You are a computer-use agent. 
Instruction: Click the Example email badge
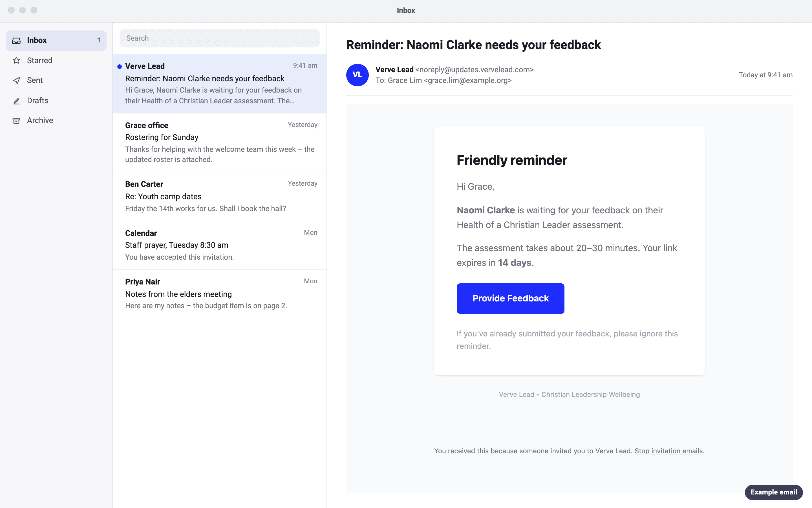(773, 492)
